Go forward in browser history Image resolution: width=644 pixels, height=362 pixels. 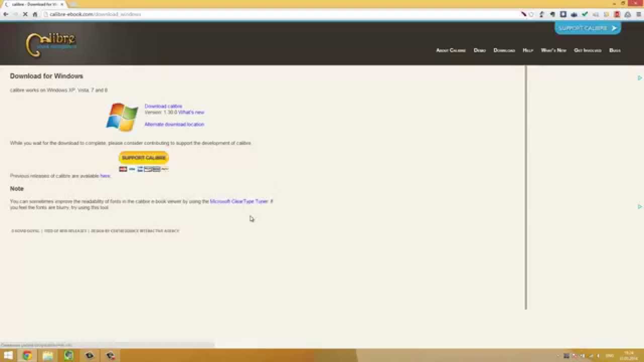pos(15,14)
